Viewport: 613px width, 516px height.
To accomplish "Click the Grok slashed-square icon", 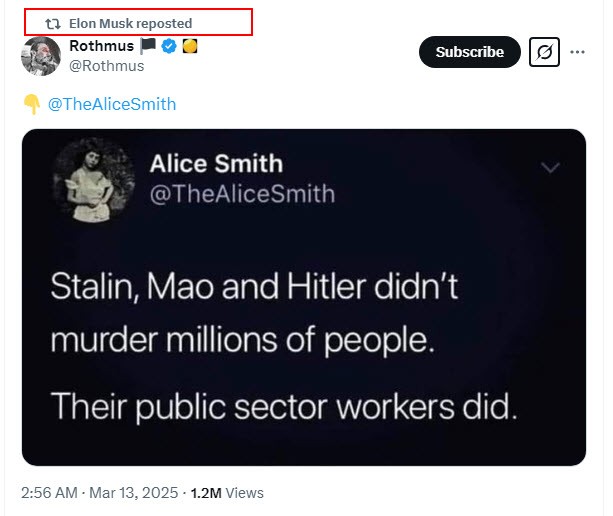I will coord(545,52).
